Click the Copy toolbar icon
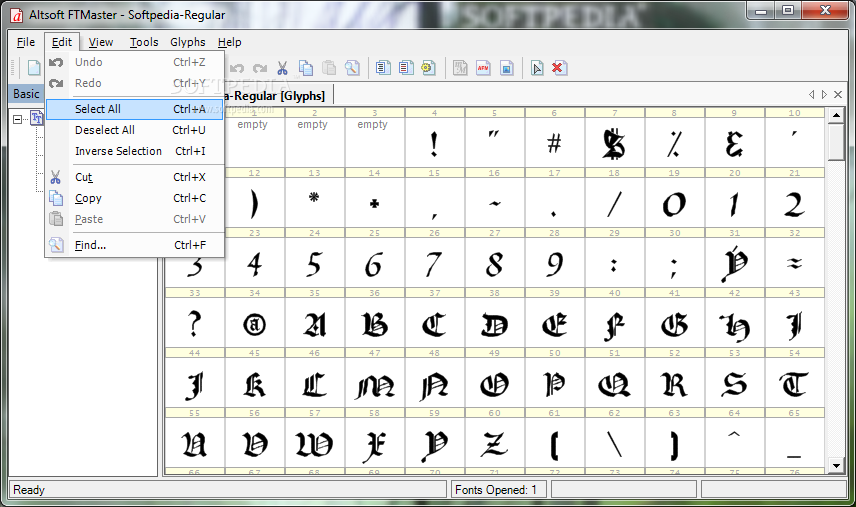856x507 pixels. 306,68
